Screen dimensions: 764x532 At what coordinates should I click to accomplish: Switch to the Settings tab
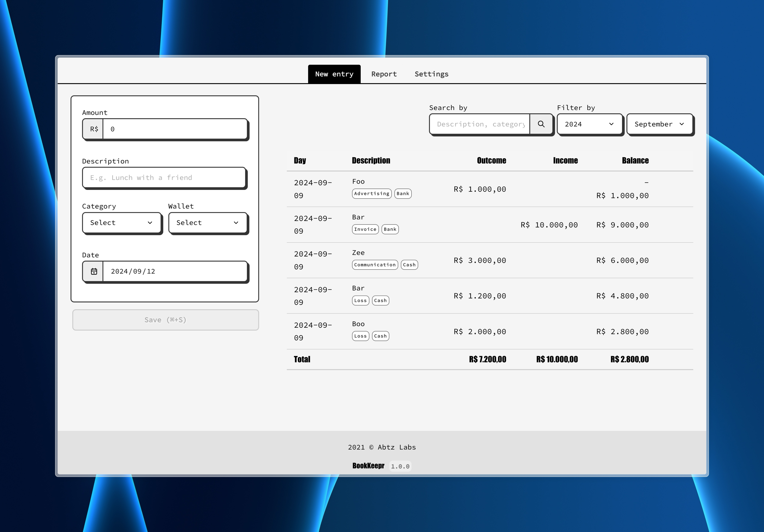pyautogui.click(x=432, y=74)
